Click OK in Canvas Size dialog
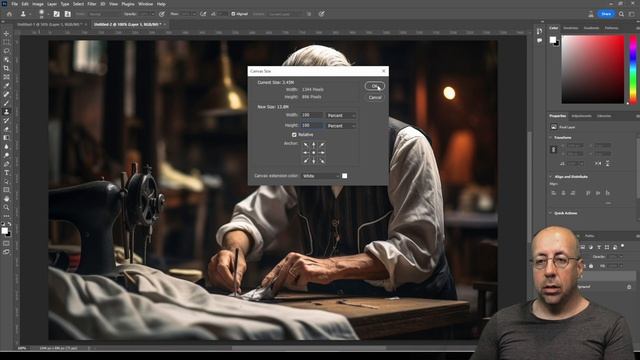Viewport: 640px width, 360px height. [x=375, y=86]
